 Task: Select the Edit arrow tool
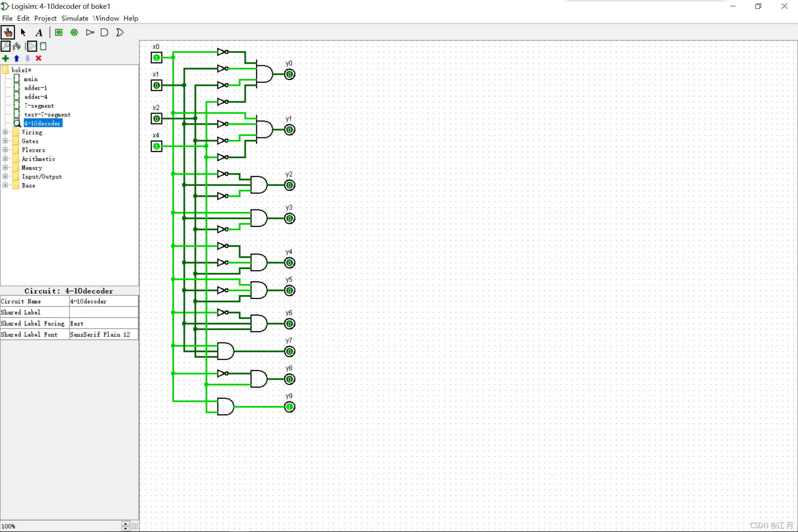(23, 33)
